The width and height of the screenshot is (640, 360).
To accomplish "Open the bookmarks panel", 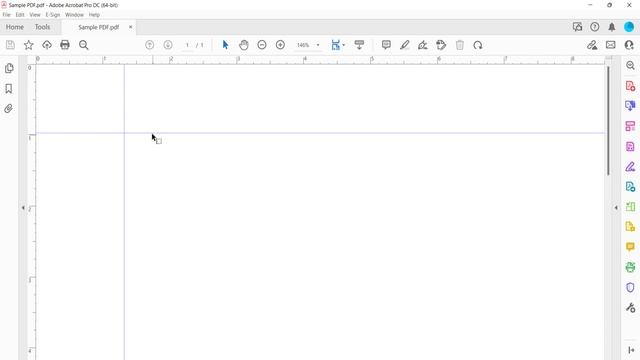I will (9, 89).
